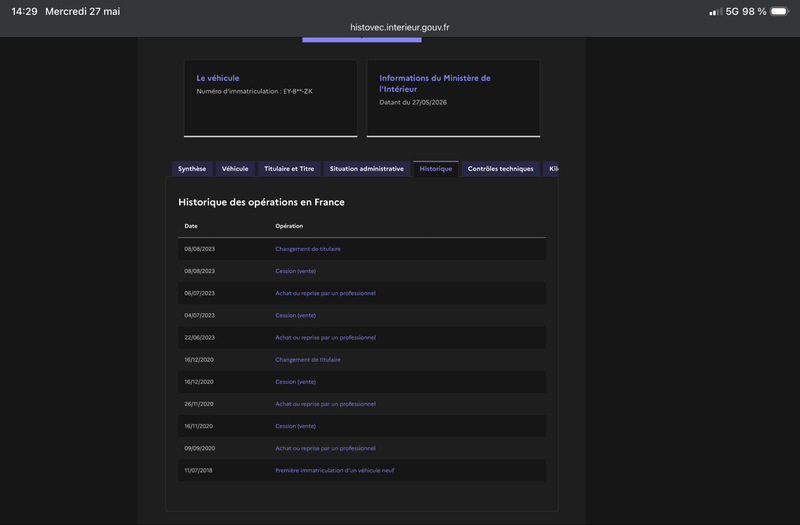Click Achat ou reprise dated 26/11/2020

pyautogui.click(x=326, y=404)
